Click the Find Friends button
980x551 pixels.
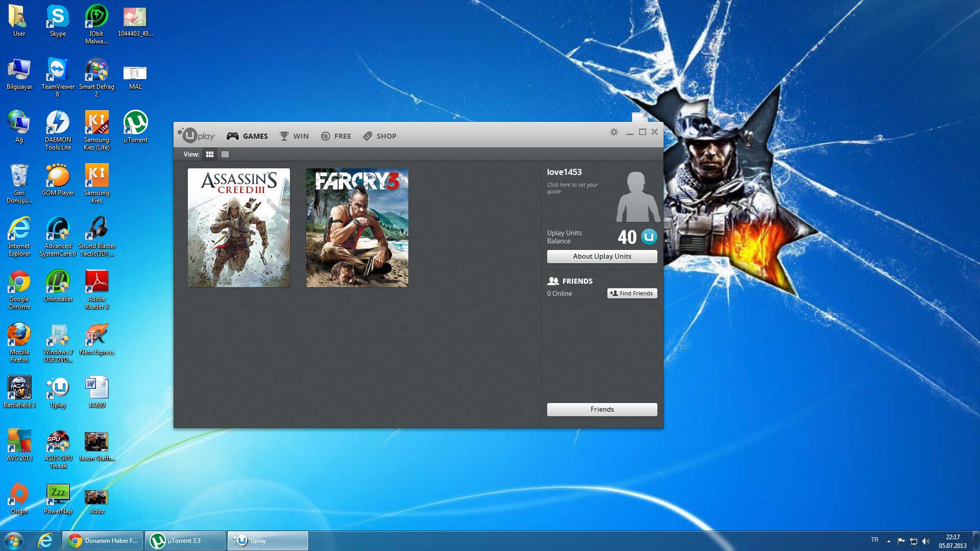pyautogui.click(x=632, y=293)
